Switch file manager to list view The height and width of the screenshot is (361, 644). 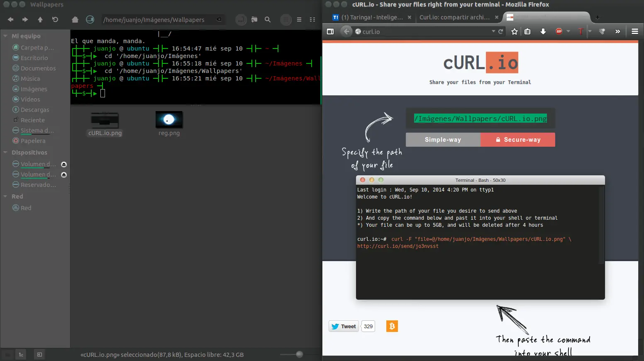point(299,19)
